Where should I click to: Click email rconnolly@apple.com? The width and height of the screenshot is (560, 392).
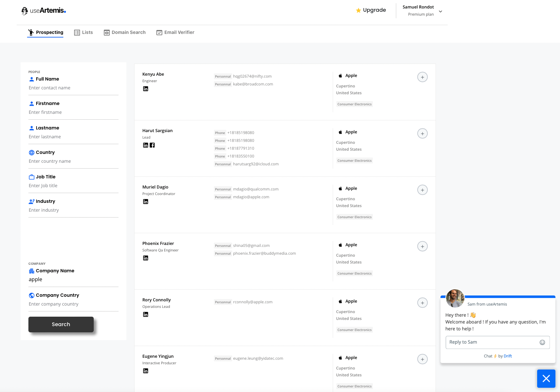(x=253, y=302)
